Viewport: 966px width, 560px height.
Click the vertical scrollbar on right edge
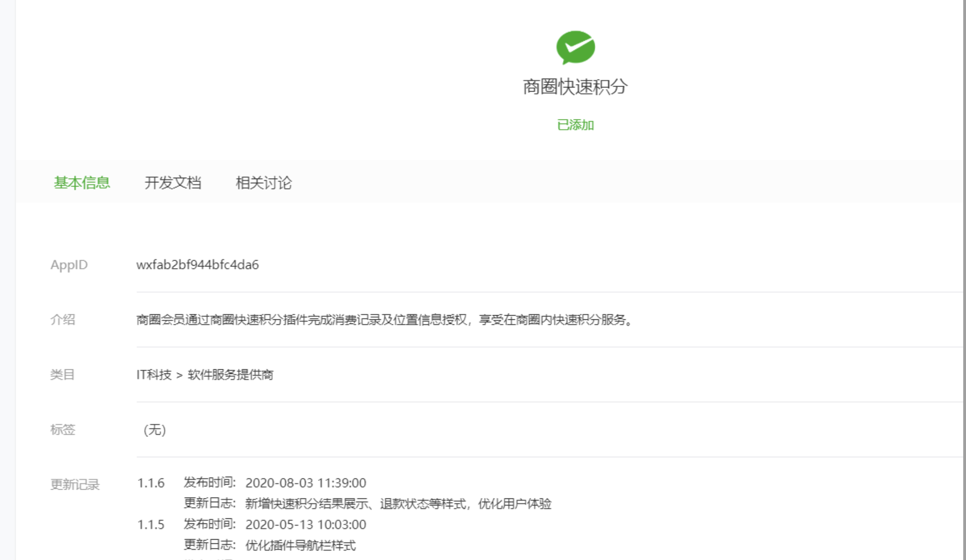964,278
